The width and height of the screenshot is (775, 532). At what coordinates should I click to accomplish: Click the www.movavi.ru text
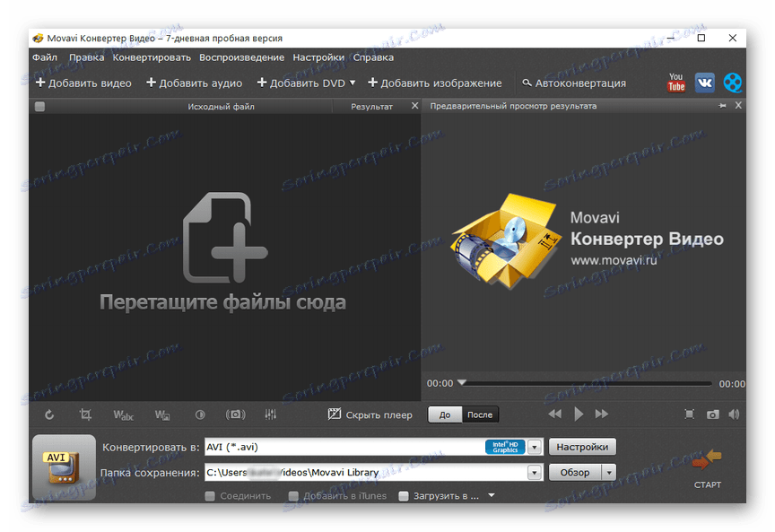click(x=614, y=260)
